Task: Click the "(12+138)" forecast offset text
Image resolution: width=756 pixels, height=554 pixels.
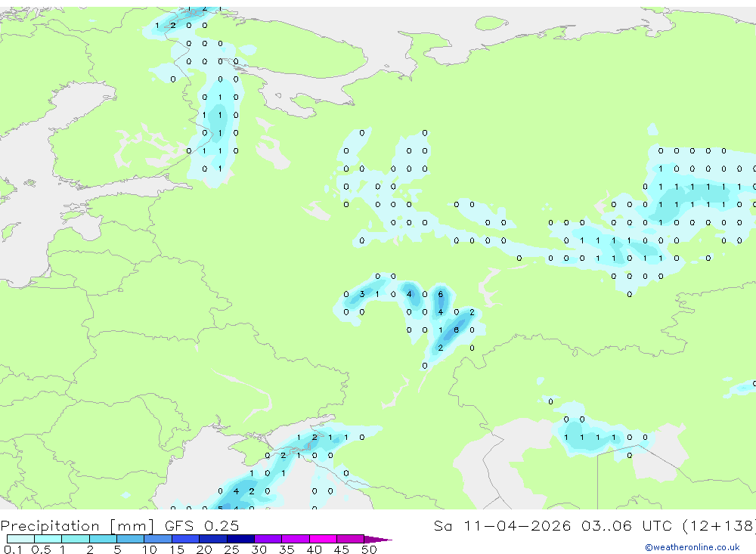Action: [719, 525]
